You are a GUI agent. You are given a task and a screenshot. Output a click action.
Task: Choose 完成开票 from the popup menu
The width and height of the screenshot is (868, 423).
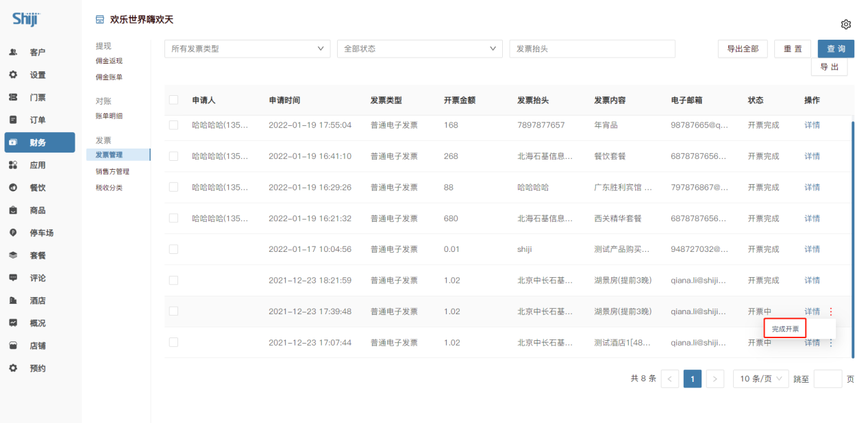coord(785,329)
